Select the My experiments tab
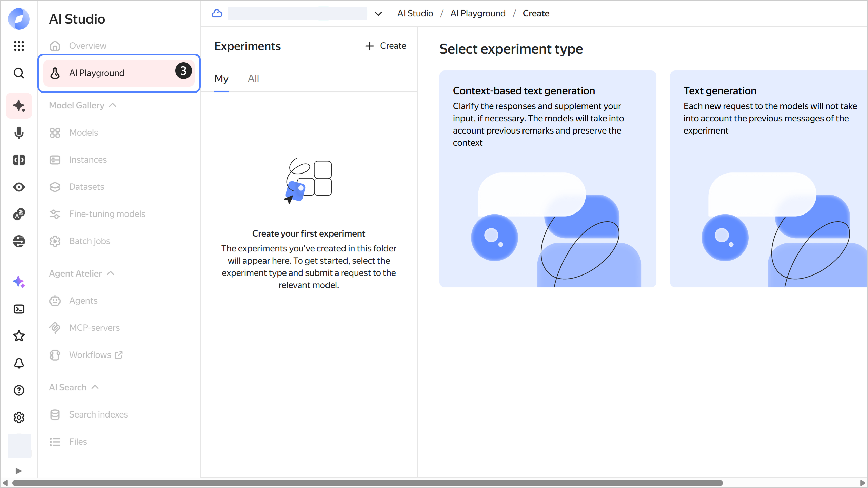 221,79
